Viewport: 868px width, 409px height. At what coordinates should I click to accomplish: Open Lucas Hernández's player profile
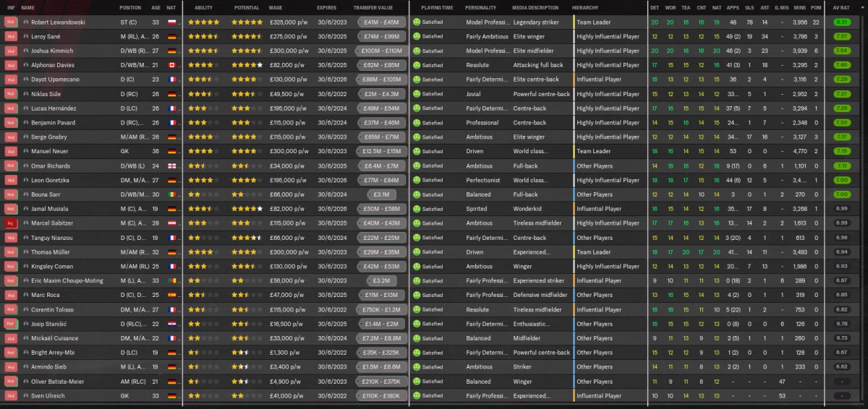pos(54,108)
